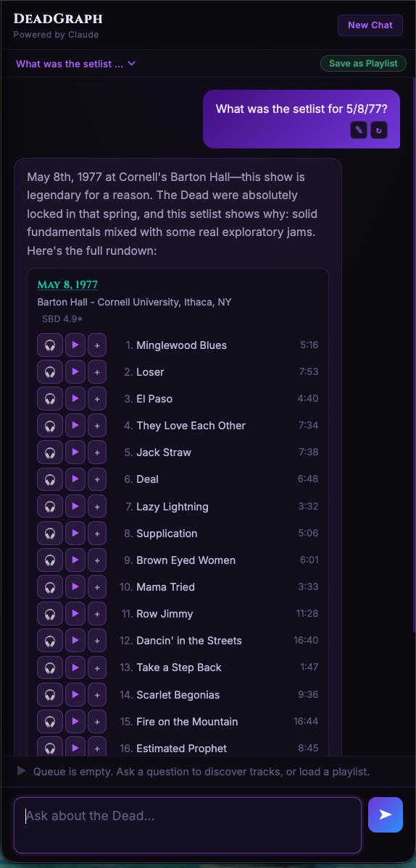Open the May 8, 1977 show link
416x868 pixels.
(67, 285)
